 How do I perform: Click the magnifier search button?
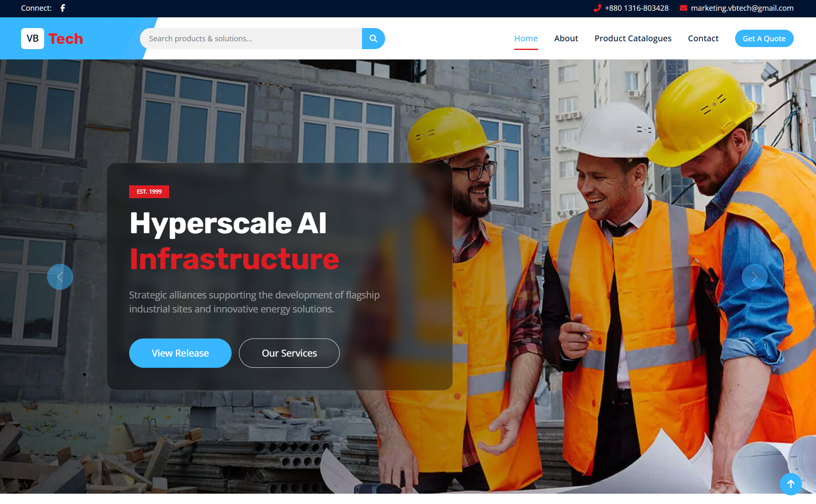pos(373,38)
